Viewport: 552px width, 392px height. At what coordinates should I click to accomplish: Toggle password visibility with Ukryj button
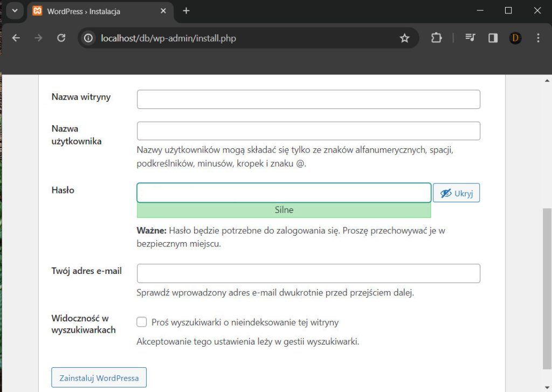coord(456,193)
